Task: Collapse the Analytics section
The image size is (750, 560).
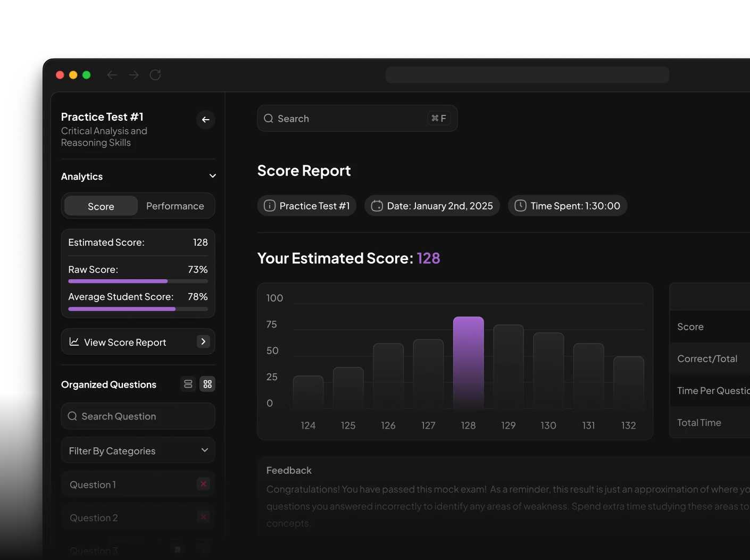Action: tap(212, 175)
